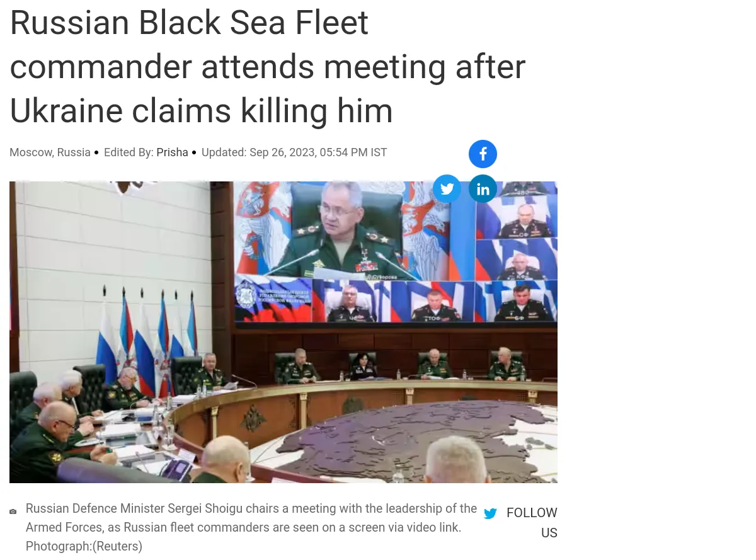Click the Twitter bird beside FOLLOW US
This screenshot has height=560, width=756.
click(x=490, y=513)
